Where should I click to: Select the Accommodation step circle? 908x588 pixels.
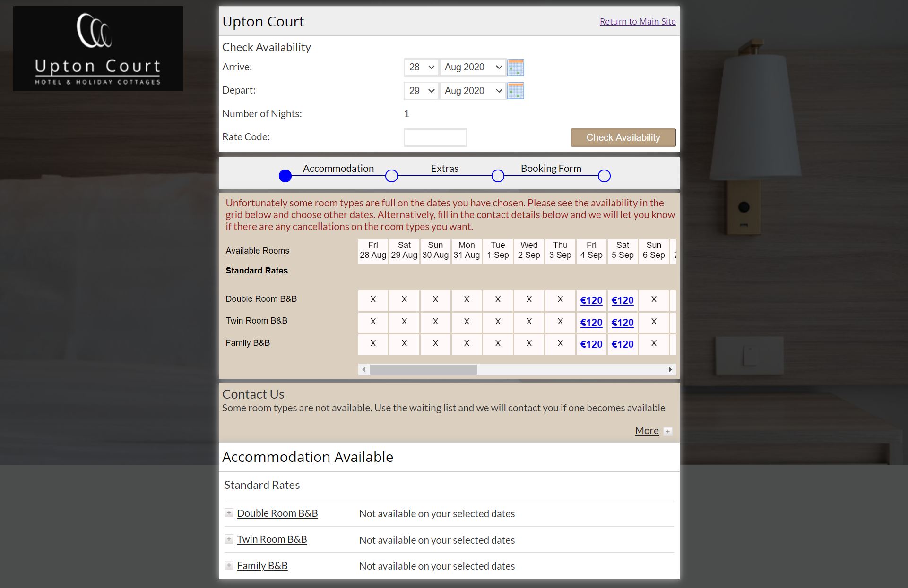(x=285, y=176)
